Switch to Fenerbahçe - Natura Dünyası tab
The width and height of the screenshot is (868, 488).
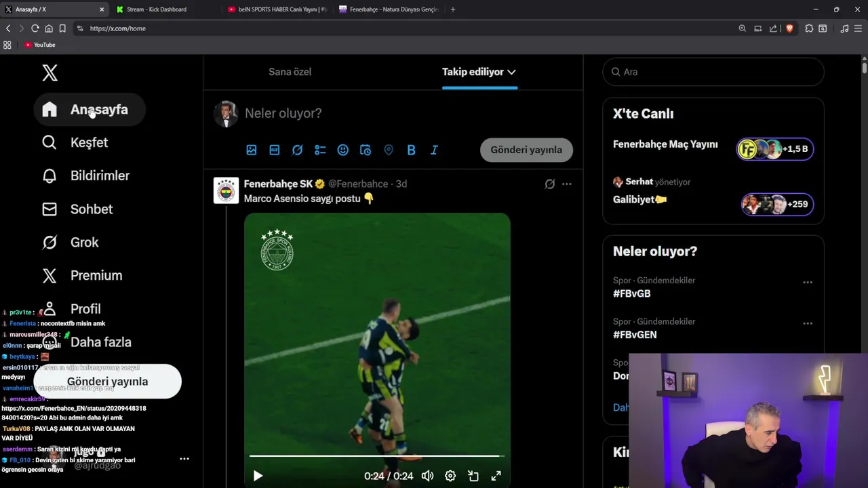[389, 9]
